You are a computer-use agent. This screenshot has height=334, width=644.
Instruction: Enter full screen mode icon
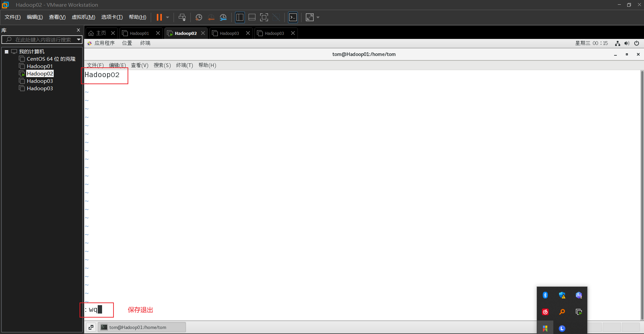click(x=264, y=17)
